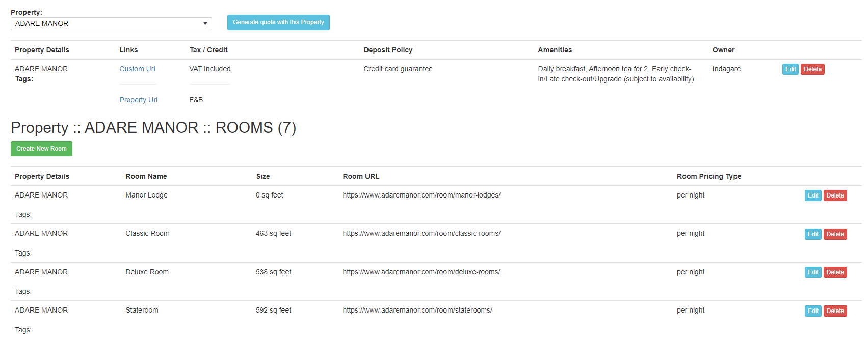
Task: Edit the Classic Room entry
Action: (x=813, y=234)
